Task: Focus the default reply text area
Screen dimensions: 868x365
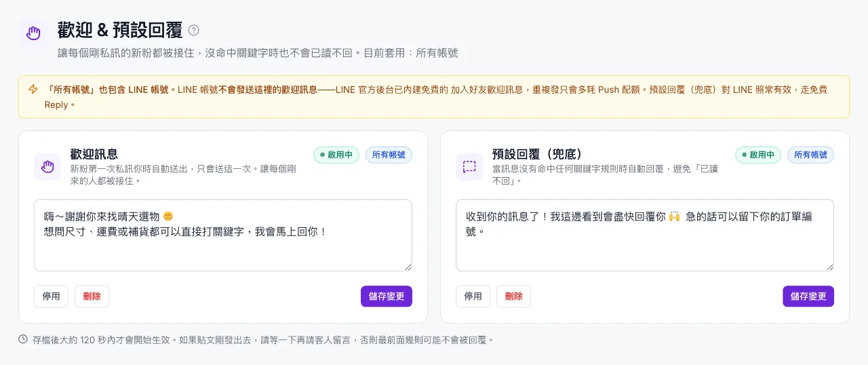Action: (645, 235)
